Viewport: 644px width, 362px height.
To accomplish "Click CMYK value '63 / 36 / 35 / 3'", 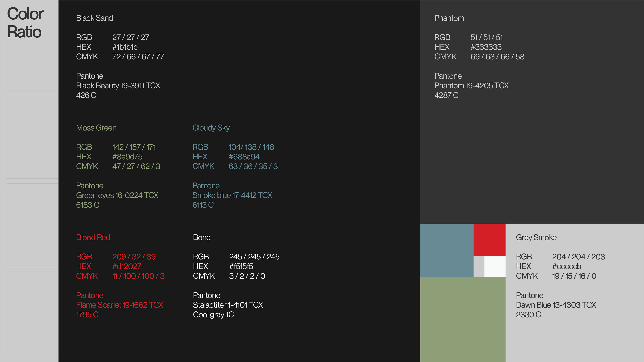I will click(x=253, y=166).
